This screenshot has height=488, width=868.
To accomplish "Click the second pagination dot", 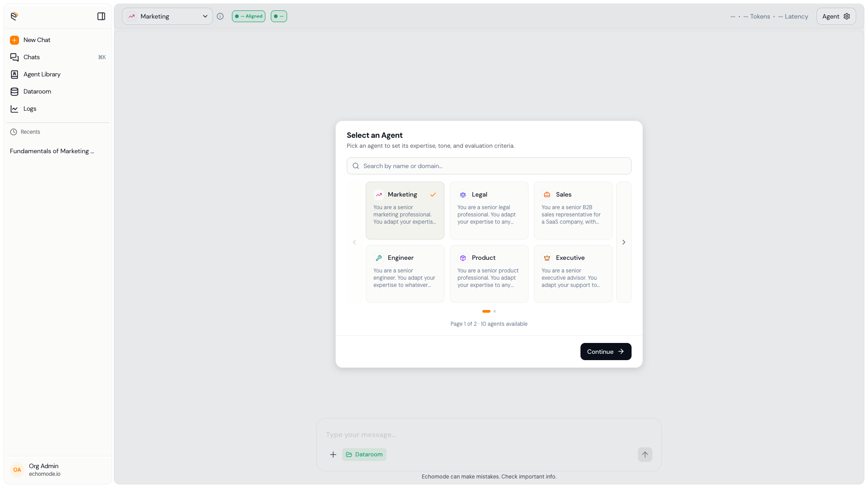I will tap(495, 311).
